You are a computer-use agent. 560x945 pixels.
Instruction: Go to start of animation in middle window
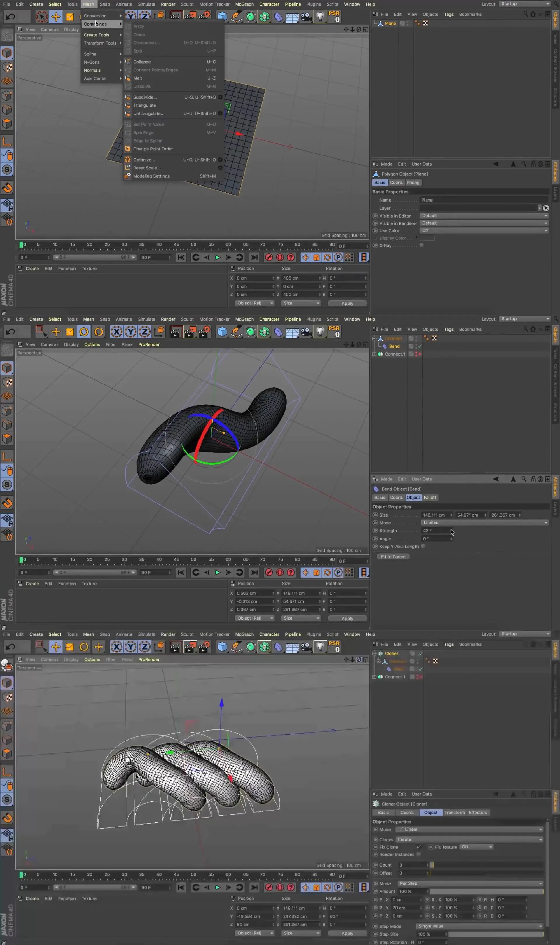pos(181,572)
